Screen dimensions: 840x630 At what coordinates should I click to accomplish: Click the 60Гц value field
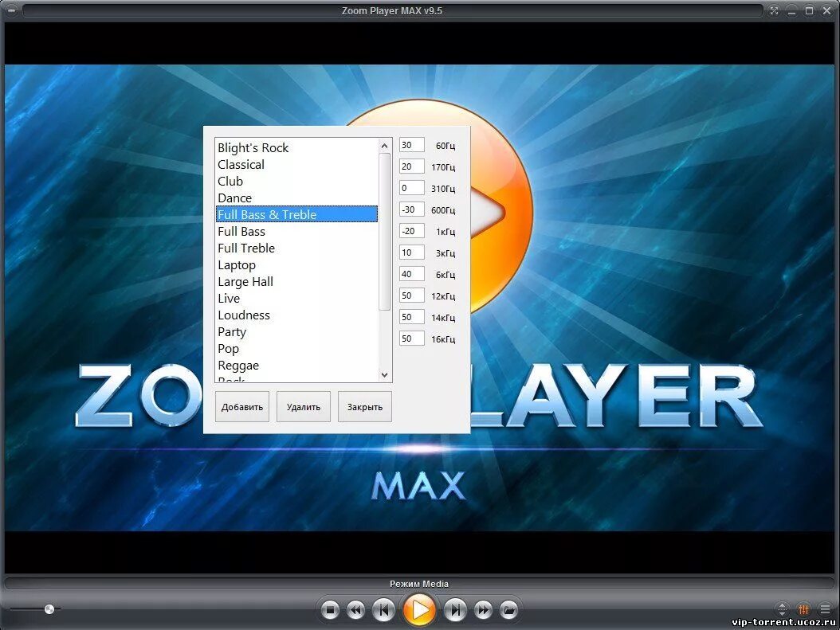[x=411, y=145]
